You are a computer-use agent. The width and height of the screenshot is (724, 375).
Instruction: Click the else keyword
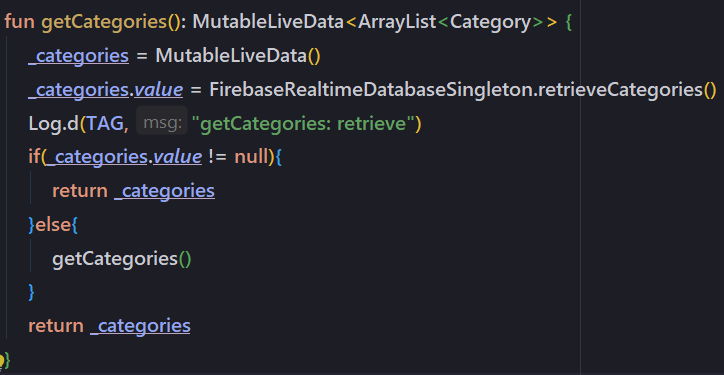point(54,225)
